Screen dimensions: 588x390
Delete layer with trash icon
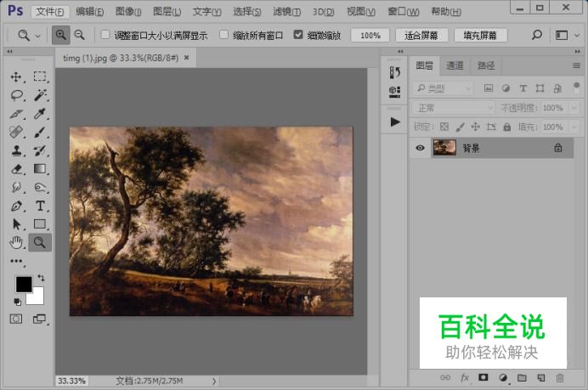point(560,377)
